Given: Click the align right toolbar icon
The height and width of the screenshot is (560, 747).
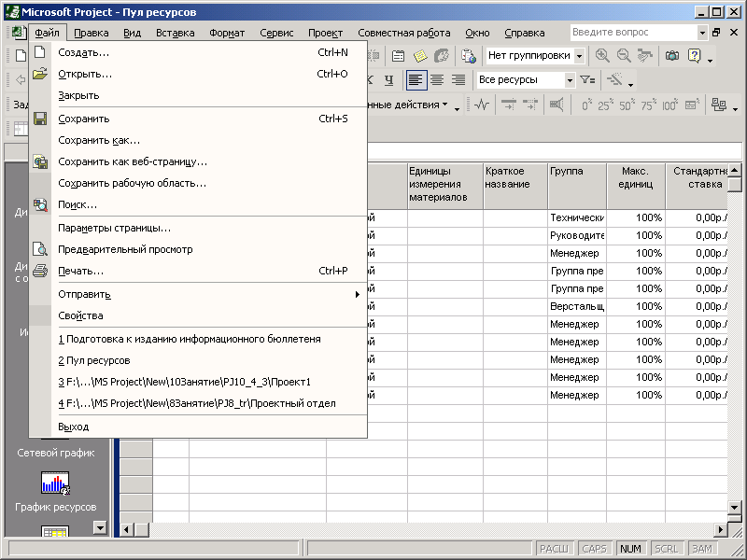Looking at the screenshot, I should pyautogui.click(x=458, y=80).
